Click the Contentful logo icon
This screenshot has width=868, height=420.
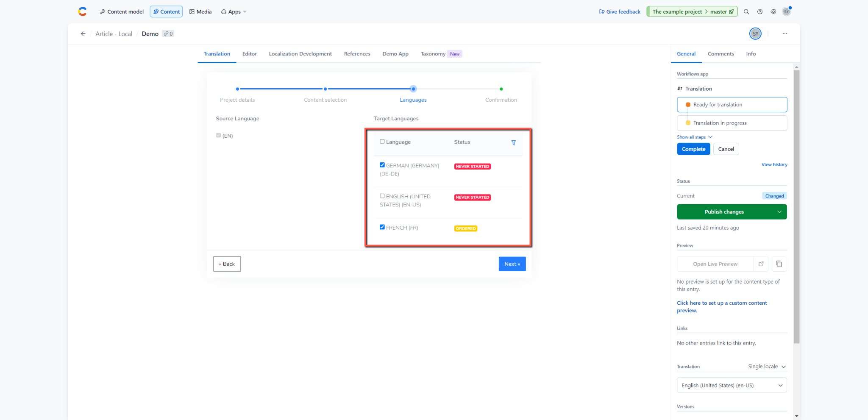(82, 11)
